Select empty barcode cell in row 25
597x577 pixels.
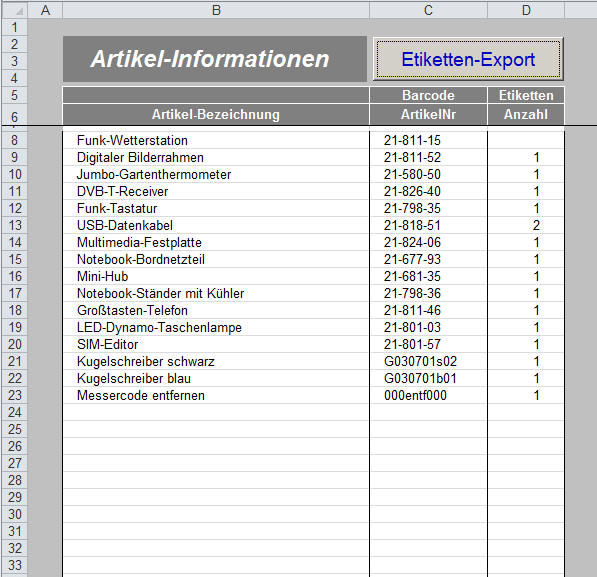428,429
